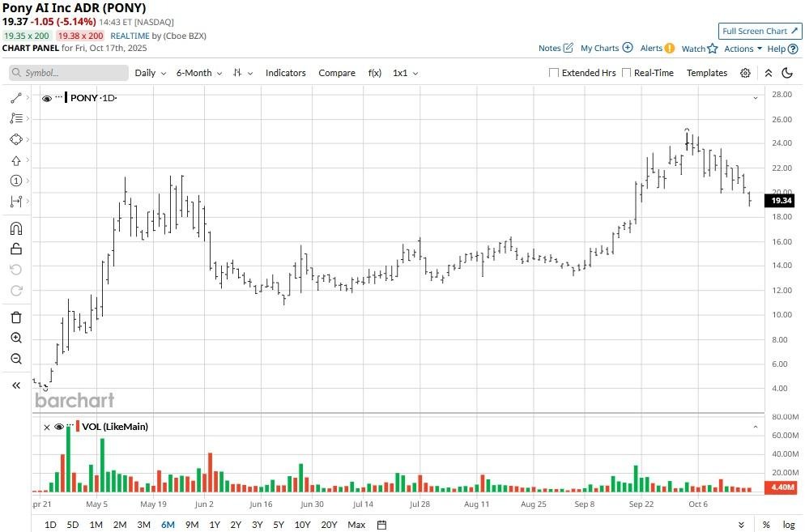Viewport: 805px width, 532px height.
Task: Open the custom date range calendar
Action: pos(381,524)
